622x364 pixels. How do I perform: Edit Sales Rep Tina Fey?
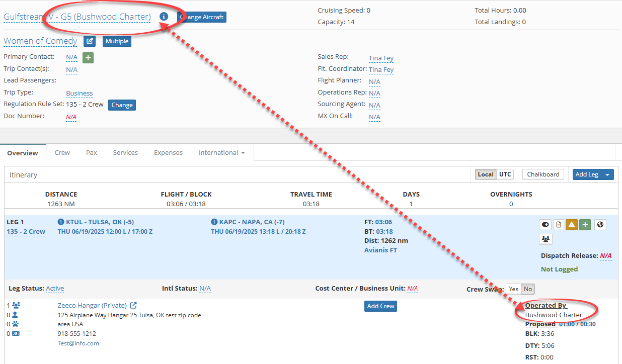381,58
